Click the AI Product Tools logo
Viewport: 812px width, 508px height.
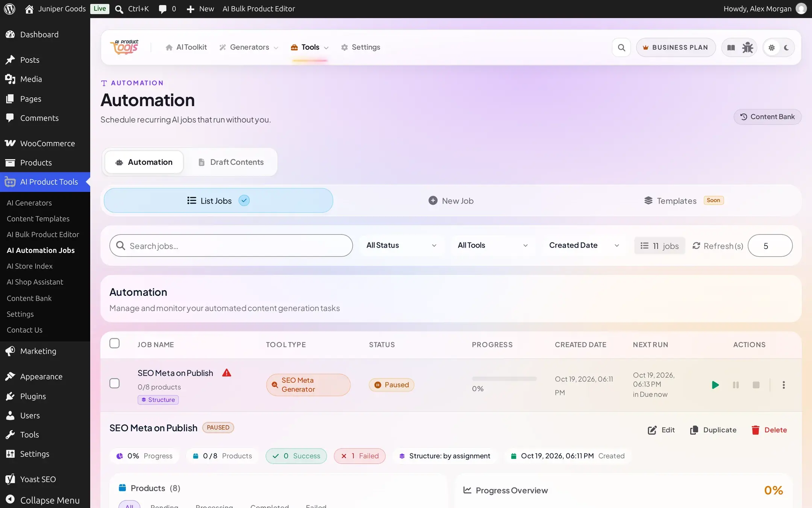point(124,47)
